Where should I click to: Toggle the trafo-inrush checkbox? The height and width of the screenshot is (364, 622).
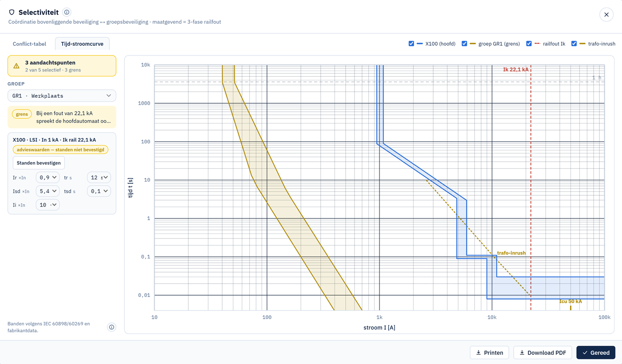click(x=574, y=44)
